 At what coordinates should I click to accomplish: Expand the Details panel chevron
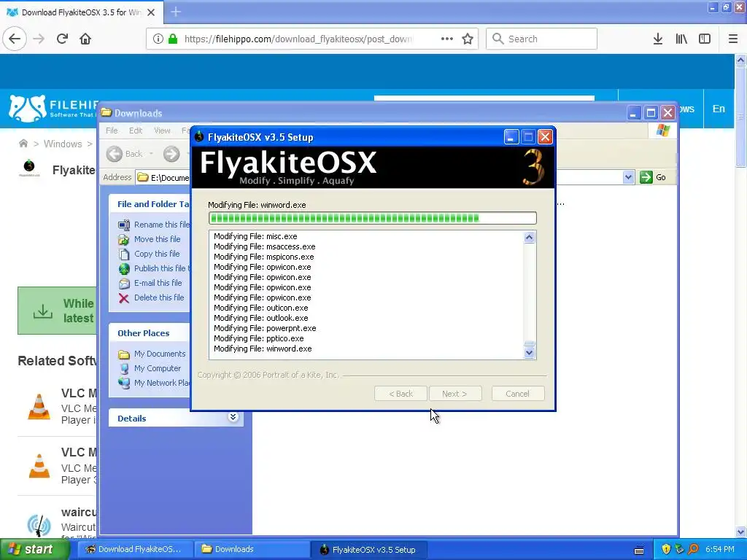click(x=233, y=417)
